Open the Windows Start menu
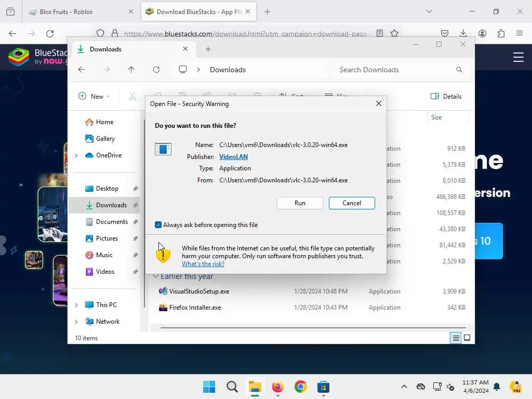The width and height of the screenshot is (532, 399). point(209,387)
